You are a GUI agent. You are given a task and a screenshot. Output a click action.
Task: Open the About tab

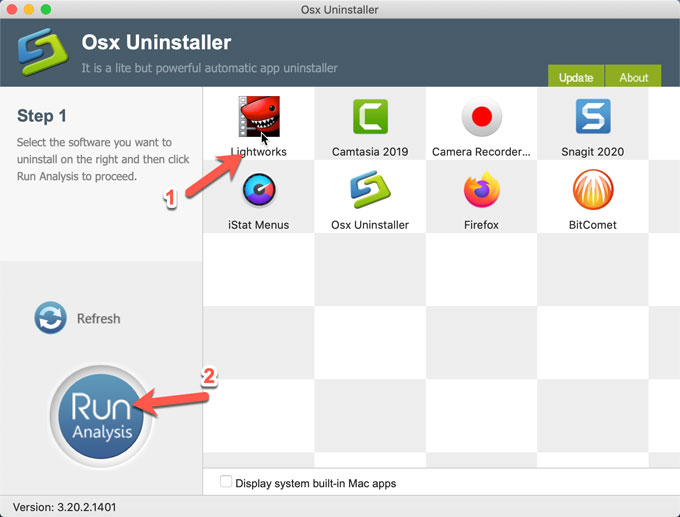point(633,77)
